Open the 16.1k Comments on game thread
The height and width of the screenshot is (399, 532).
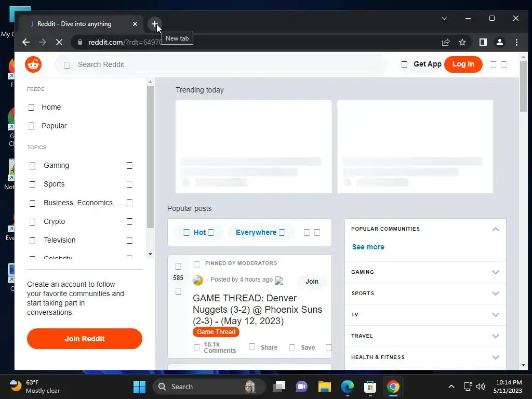click(215, 348)
